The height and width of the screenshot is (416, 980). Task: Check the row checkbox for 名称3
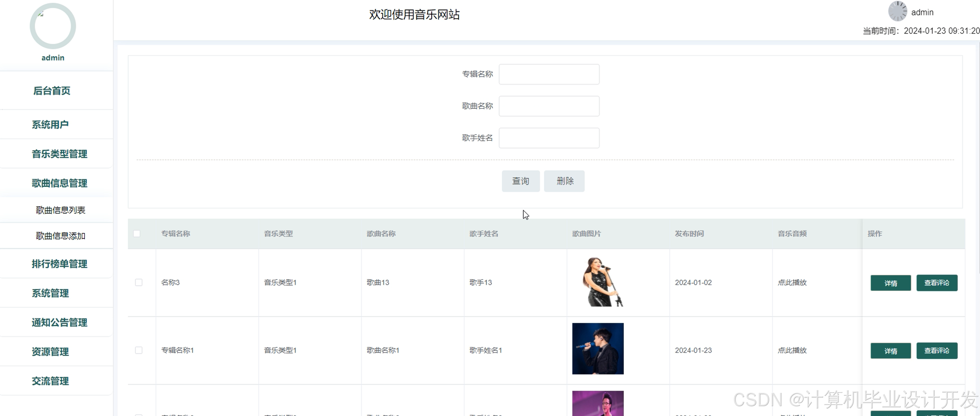pyautogui.click(x=139, y=282)
